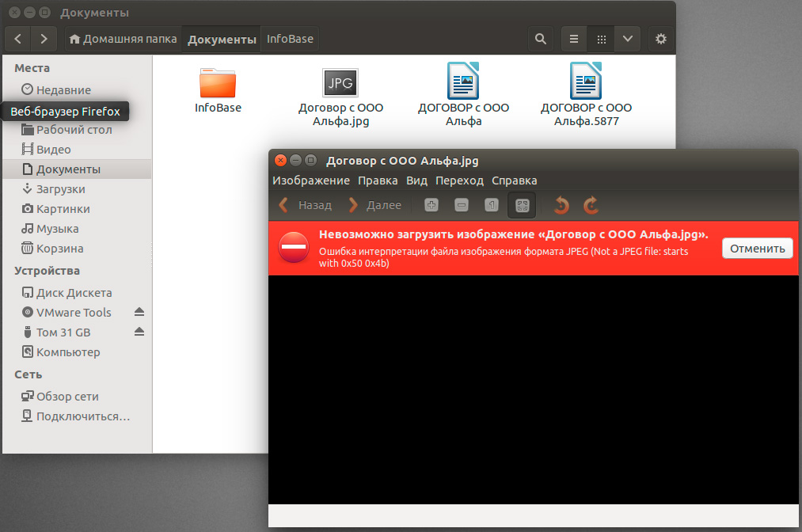Eject the Том 31 GB volume
This screenshot has height=532, width=802.
tap(139, 332)
